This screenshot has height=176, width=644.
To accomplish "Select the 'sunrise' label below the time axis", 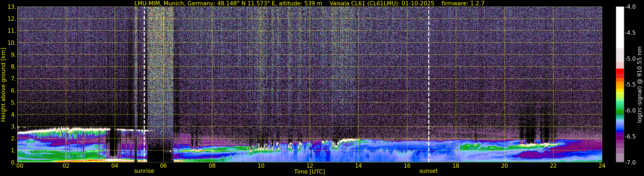I will point(144,171).
